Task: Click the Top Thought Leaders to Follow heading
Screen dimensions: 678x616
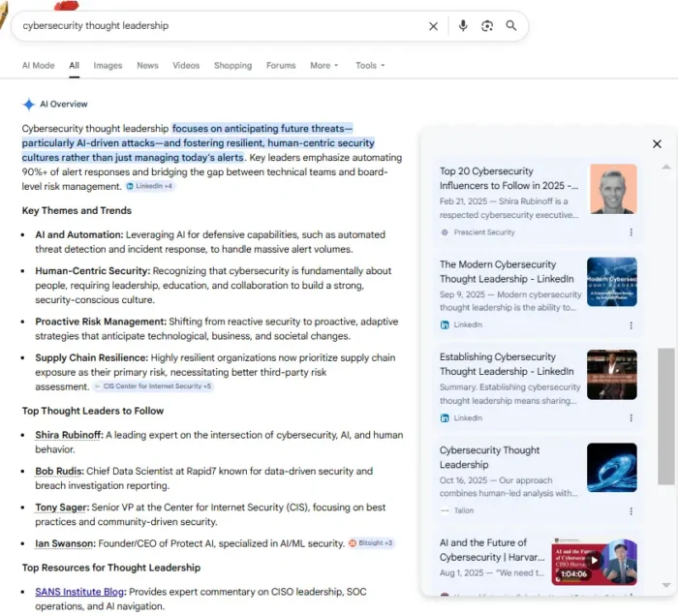Action: click(93, 411)
